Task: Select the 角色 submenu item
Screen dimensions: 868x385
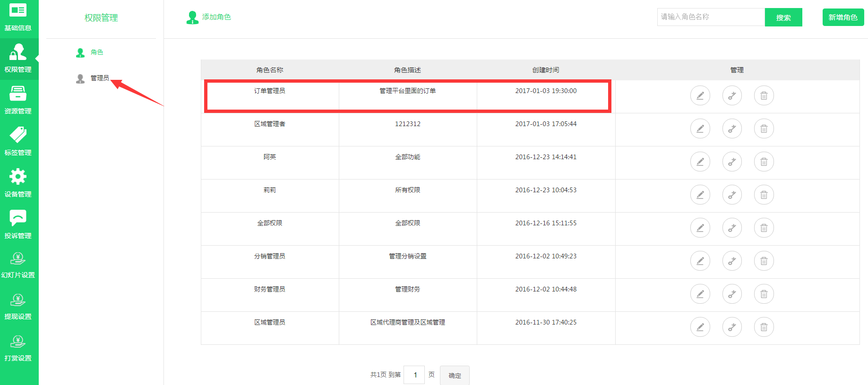Action: [x=96, y=52]
